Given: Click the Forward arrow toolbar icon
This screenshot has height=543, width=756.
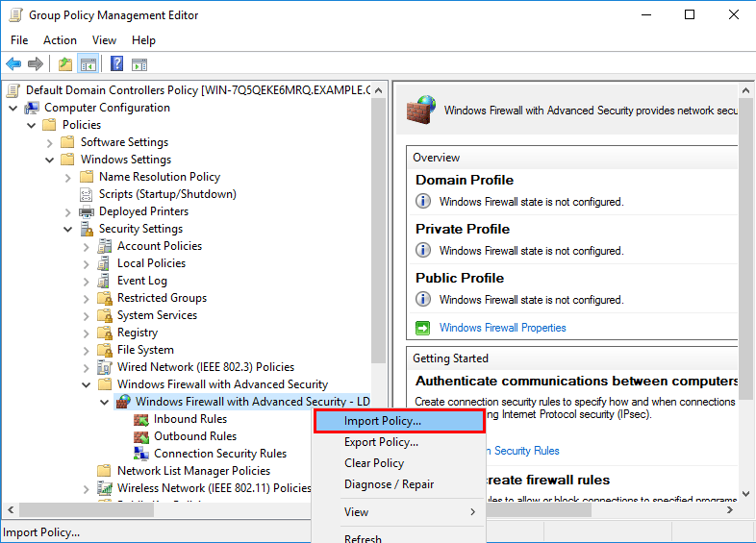Looking at the screenshot, I should [x=36, y=64].
